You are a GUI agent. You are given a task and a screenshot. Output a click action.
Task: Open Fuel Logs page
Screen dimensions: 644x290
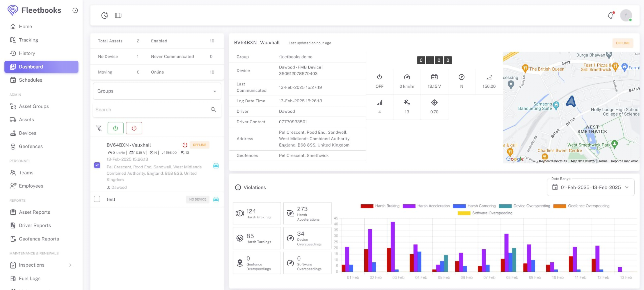pos(29,279)
